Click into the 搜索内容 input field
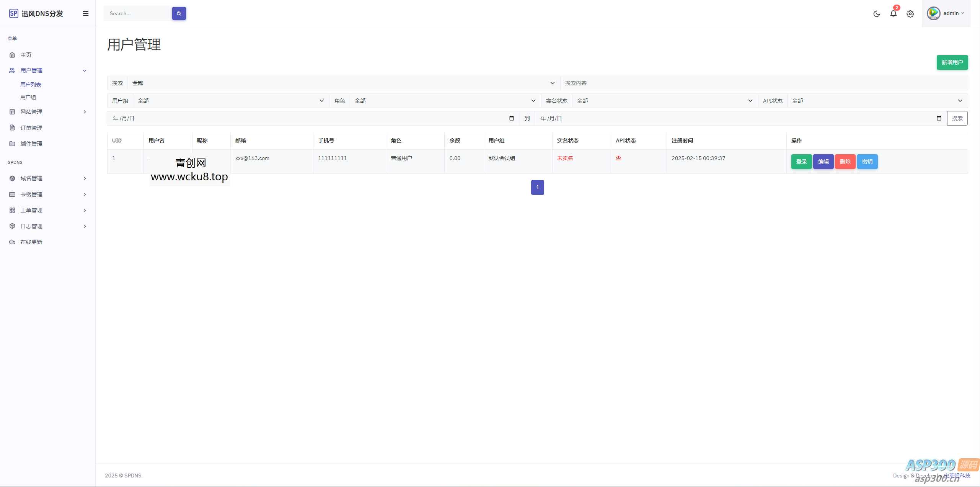 [763, 83]
